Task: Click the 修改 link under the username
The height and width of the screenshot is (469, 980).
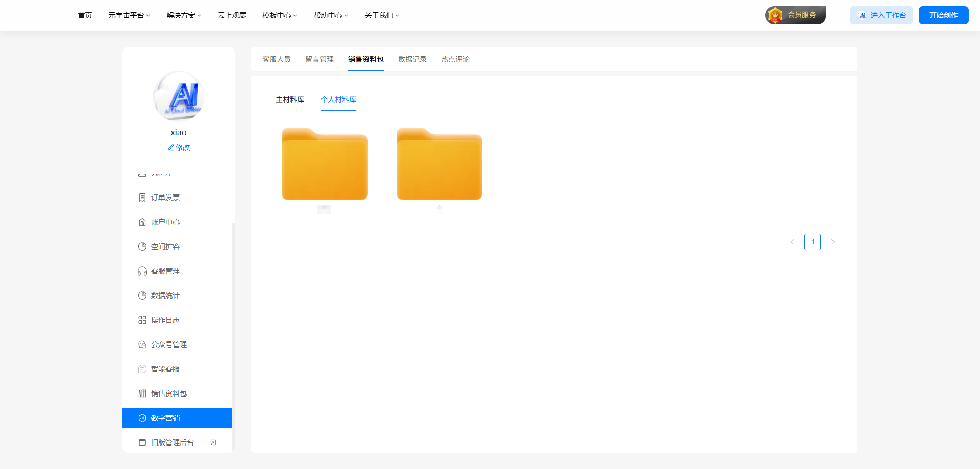Action: 178,147
